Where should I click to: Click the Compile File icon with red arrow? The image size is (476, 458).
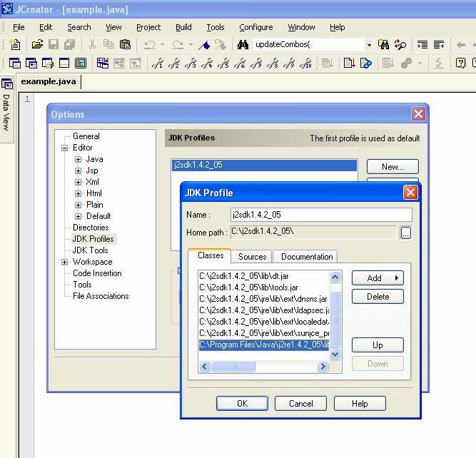coord(350,63)
